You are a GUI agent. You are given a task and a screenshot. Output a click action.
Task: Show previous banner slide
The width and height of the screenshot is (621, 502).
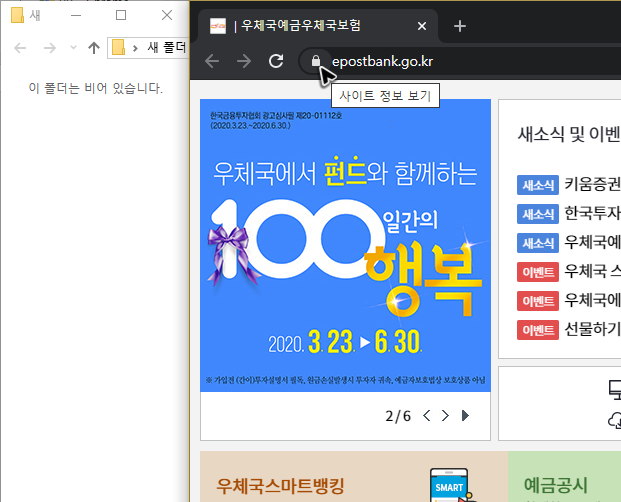(427, 416)
